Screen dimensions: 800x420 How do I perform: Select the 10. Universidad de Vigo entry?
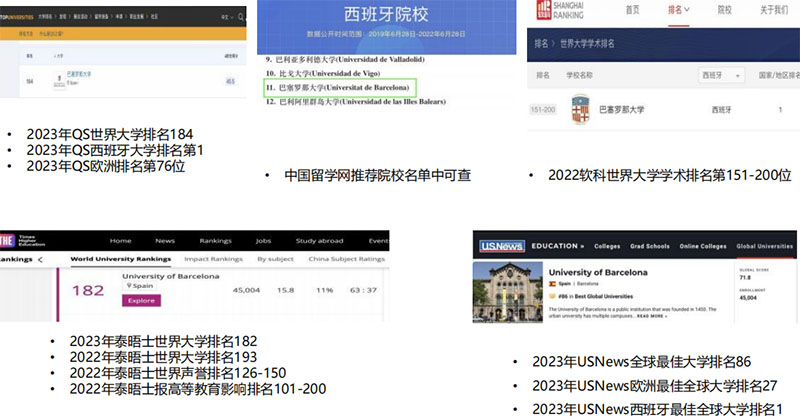pyautogui.click(x=323, y=73)
